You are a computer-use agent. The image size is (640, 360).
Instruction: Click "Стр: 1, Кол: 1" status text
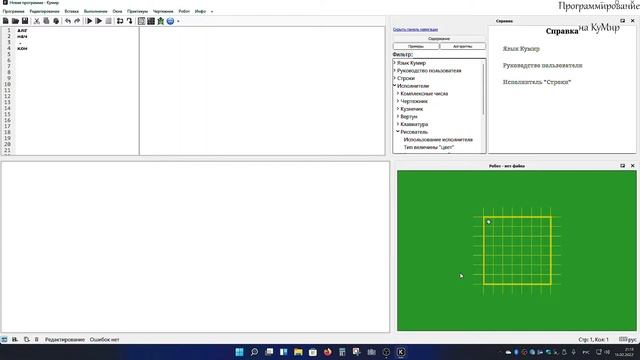[x=593, y=340]
